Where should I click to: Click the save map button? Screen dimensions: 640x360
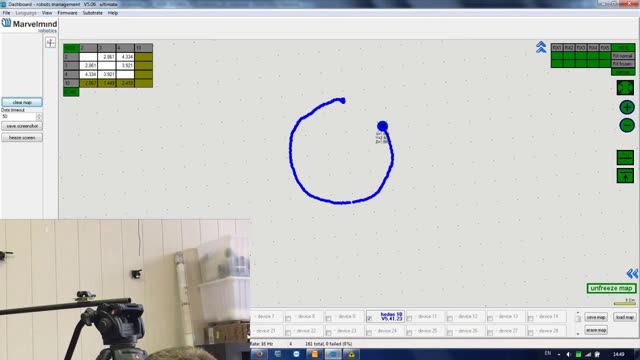click(x=596, y=317)
